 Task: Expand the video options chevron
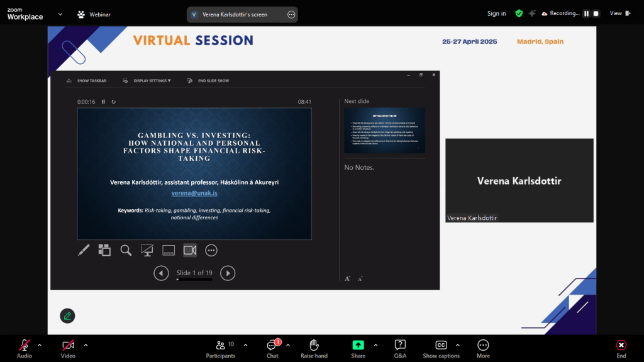click(x=86, y=345)
